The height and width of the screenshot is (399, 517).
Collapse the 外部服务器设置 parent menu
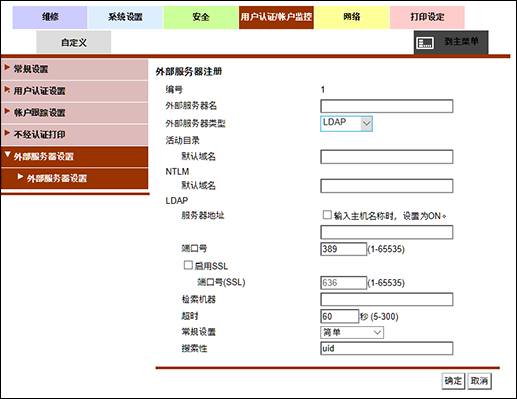[x=75, y=157]
